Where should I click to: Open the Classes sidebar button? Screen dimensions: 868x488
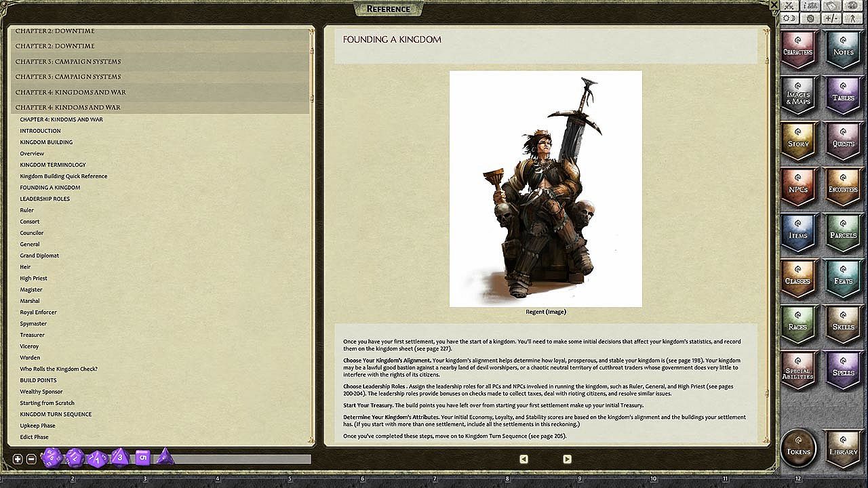798,278
